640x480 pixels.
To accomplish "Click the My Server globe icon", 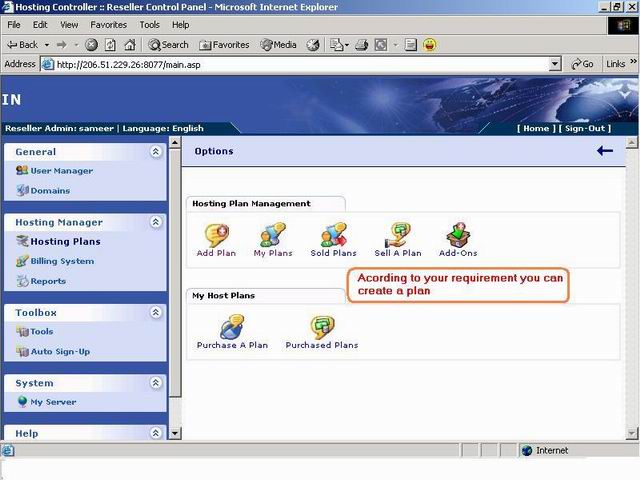I will point(22,402).
